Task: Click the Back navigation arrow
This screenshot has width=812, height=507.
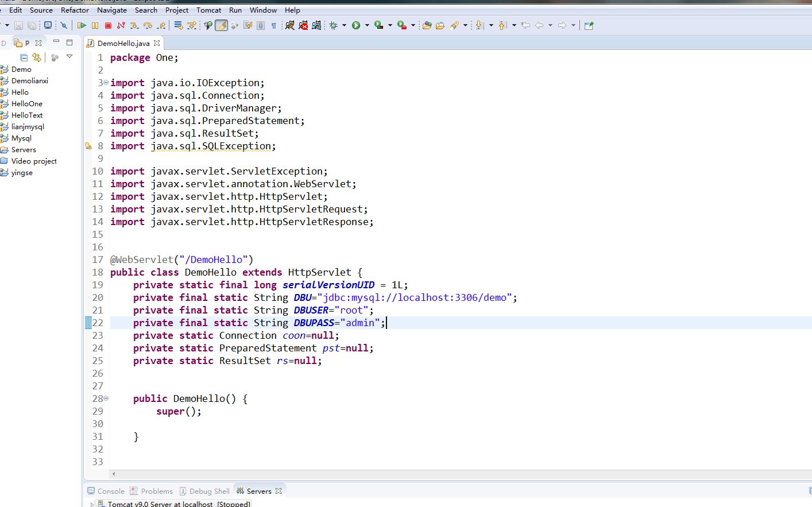Action: tap(539, 25)
